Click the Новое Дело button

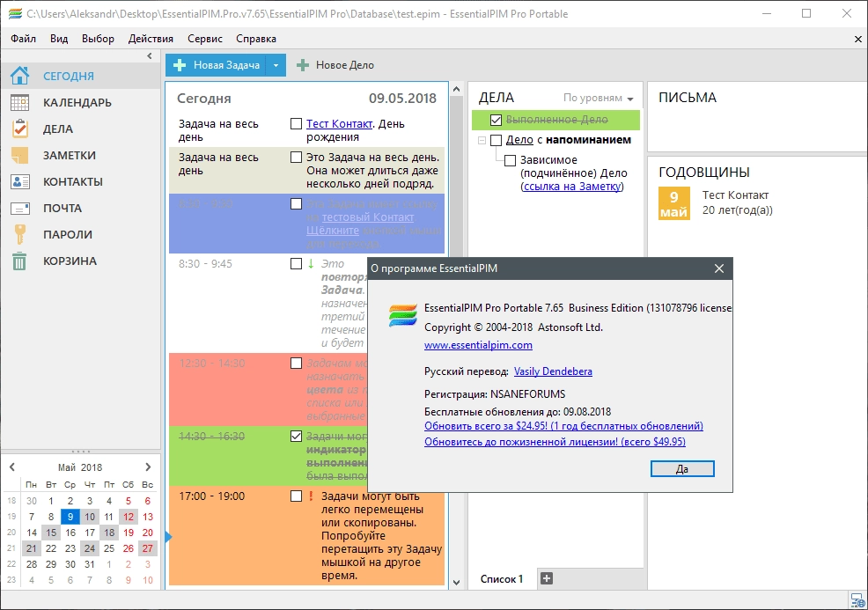click(x=335, y=65)
